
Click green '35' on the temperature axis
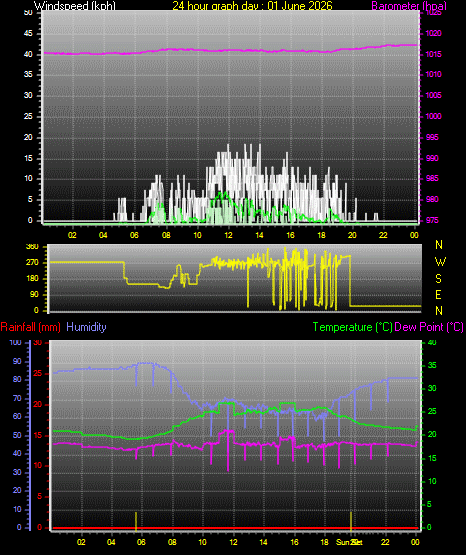(x=432, y=366)
